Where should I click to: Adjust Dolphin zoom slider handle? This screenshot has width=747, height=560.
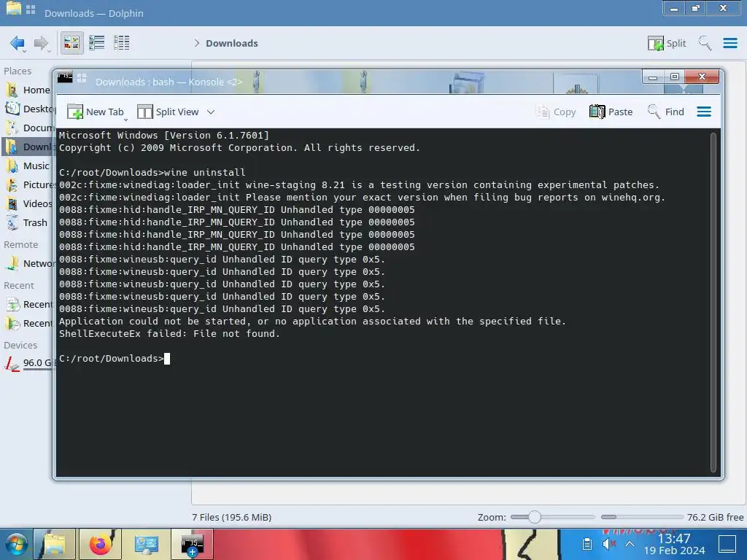(x=535, y=517)
